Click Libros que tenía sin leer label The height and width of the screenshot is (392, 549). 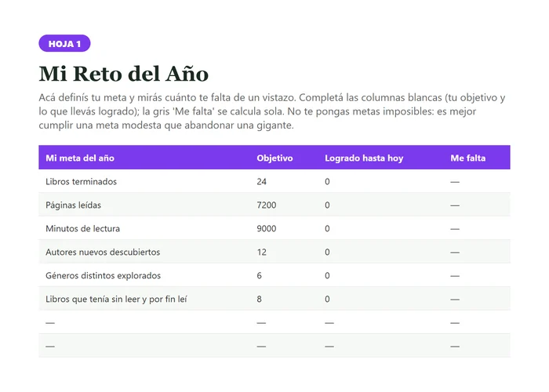(x=116, y=299)
